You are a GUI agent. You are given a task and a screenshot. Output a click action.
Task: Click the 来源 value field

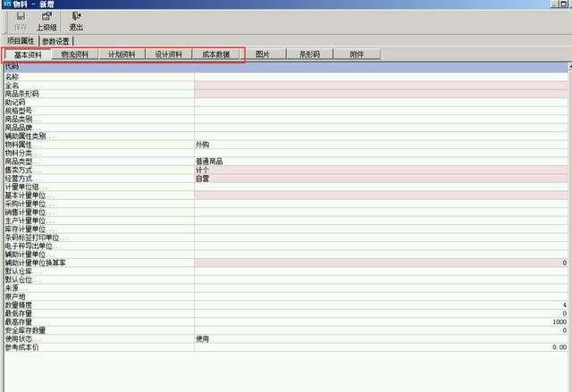pos(381,288)
